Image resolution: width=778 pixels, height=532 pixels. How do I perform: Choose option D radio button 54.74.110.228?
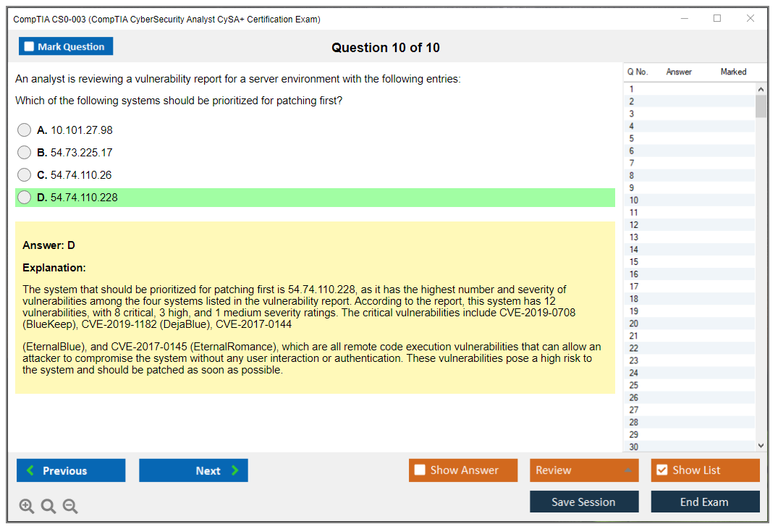[25, 198]
